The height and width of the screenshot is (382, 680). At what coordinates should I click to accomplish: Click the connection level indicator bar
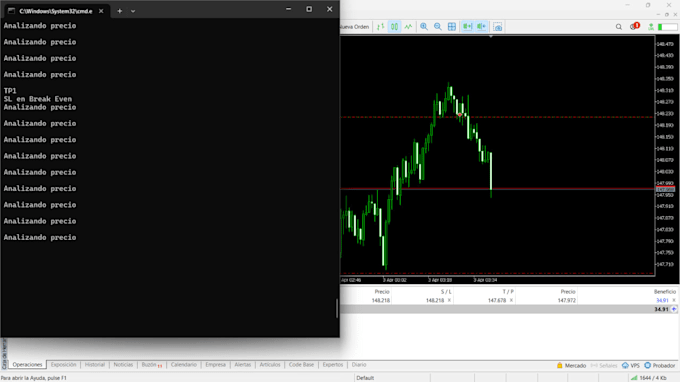pyautogui.click(x=667, y=27)
